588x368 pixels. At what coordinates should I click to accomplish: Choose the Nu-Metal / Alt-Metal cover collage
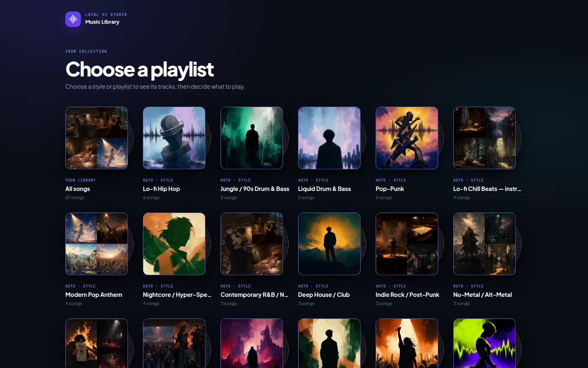coord(484,244)
